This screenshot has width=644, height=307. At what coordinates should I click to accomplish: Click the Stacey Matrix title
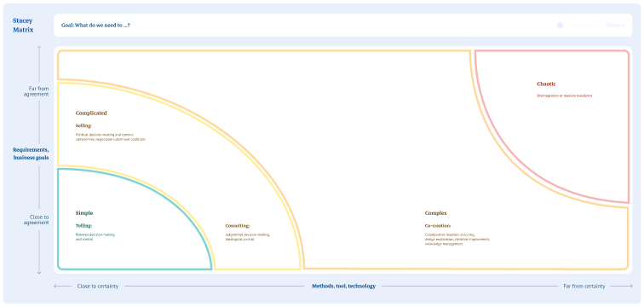(23, 25)
